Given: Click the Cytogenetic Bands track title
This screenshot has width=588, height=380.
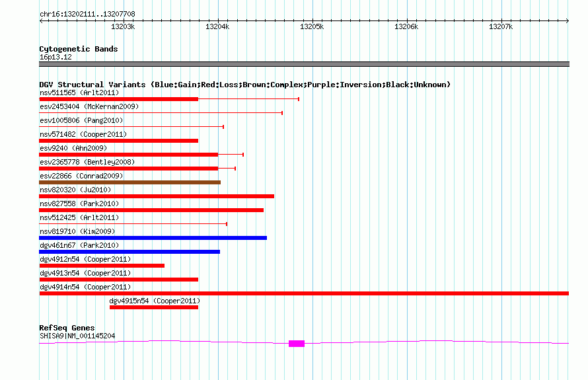Looking at the screenshot, I should [79, 49].
